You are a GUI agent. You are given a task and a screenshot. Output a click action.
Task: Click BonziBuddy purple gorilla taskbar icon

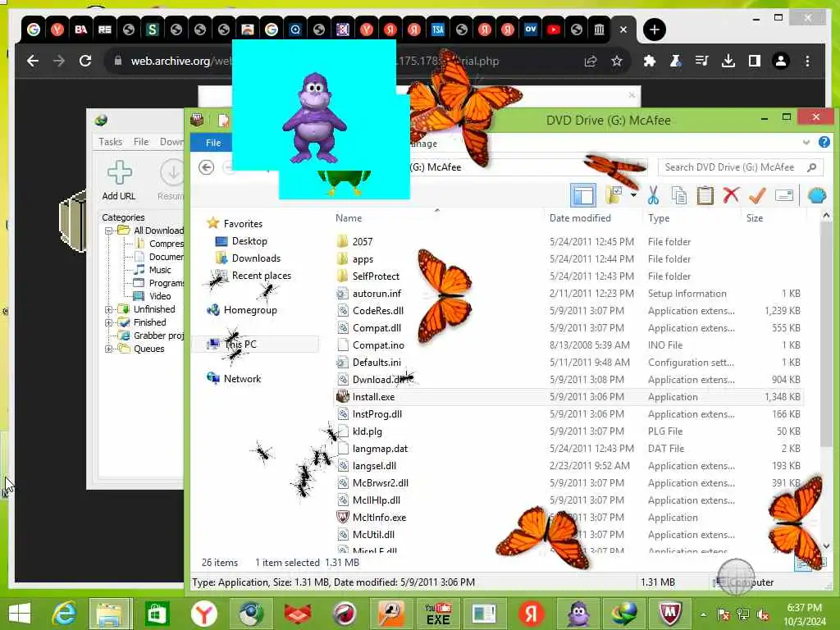[x=577, y=614]
